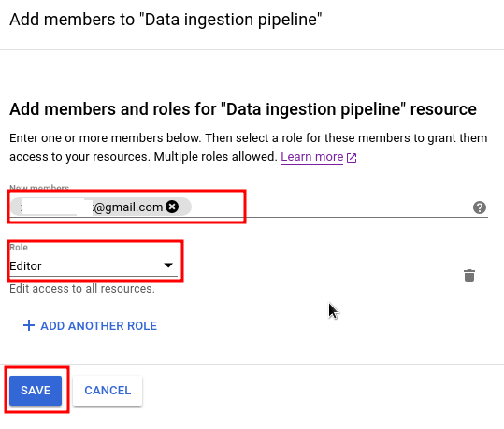The width and height of the screenshot is (504, 429).
Task: Delete the Editor role with trash icon
Action: click(x=469, y=276)
